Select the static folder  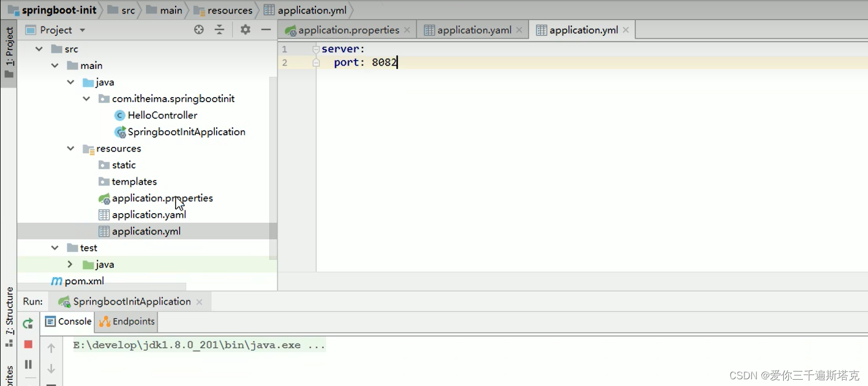click(117, 165)
